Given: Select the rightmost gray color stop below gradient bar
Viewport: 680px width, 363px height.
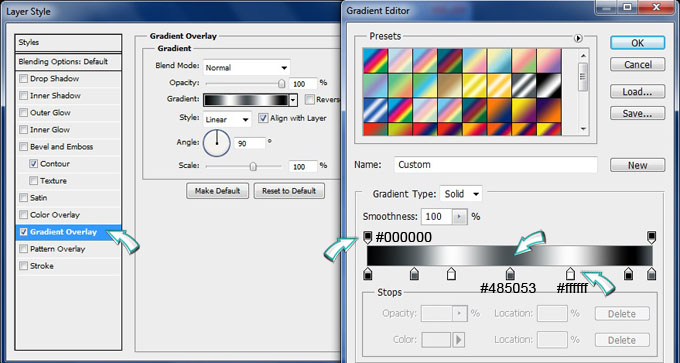Looking at the screenshot, I should [x=651, y=273].
